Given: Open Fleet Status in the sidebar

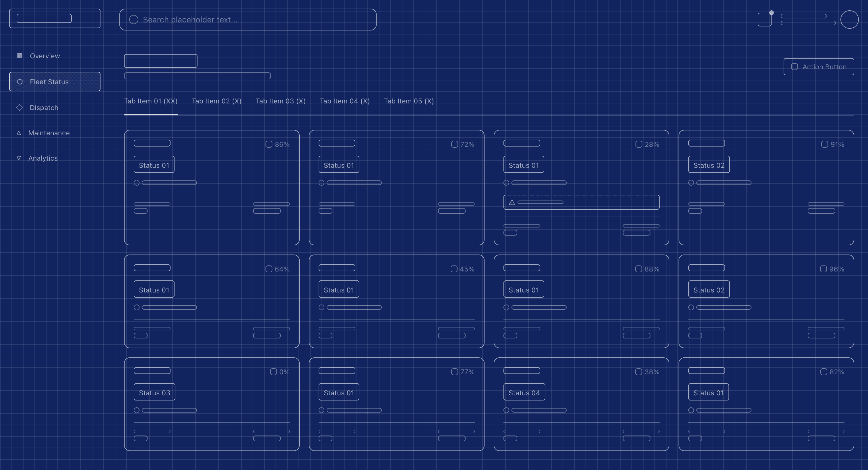Looking at the screenshot, I should [x=55, y=82].
